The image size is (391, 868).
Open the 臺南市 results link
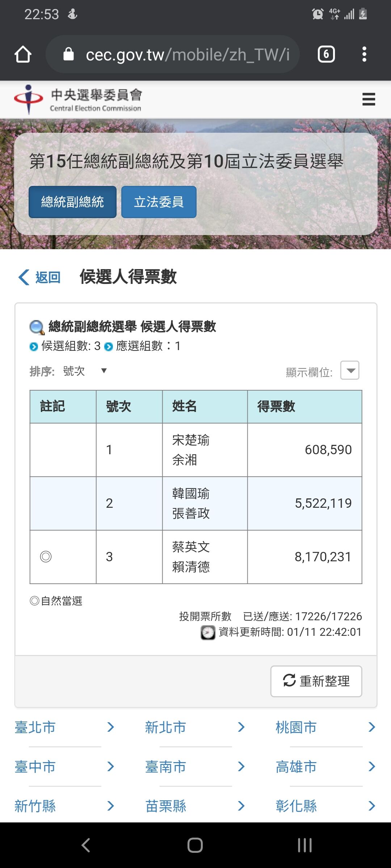(165, 767)
